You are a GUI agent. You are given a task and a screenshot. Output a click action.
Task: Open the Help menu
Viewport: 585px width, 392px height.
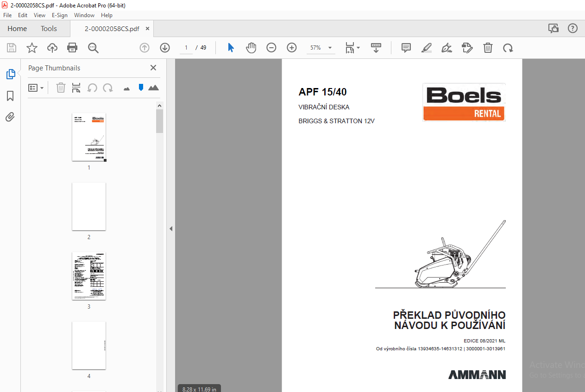[x=107, y=15]
